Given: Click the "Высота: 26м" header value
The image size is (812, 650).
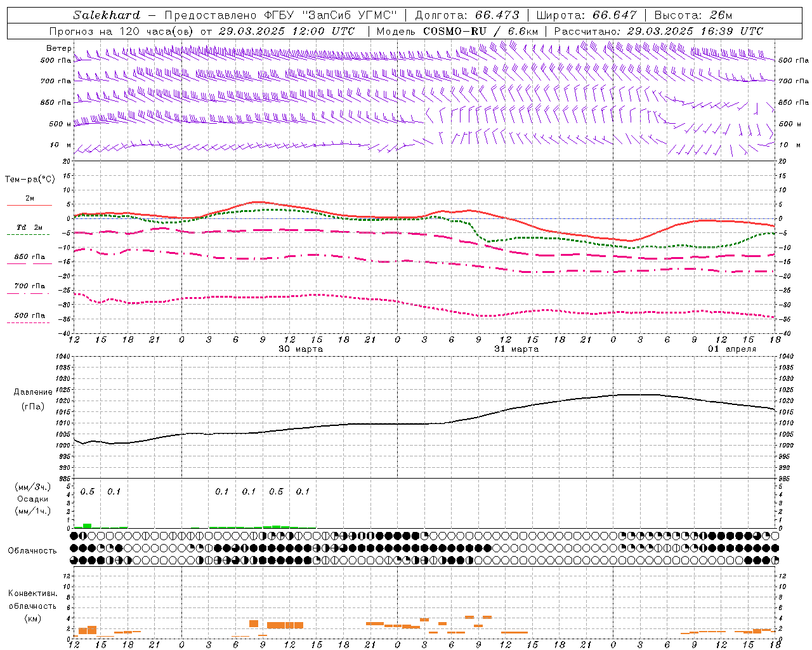Looking at the screenshot, I should click(693, 15).
